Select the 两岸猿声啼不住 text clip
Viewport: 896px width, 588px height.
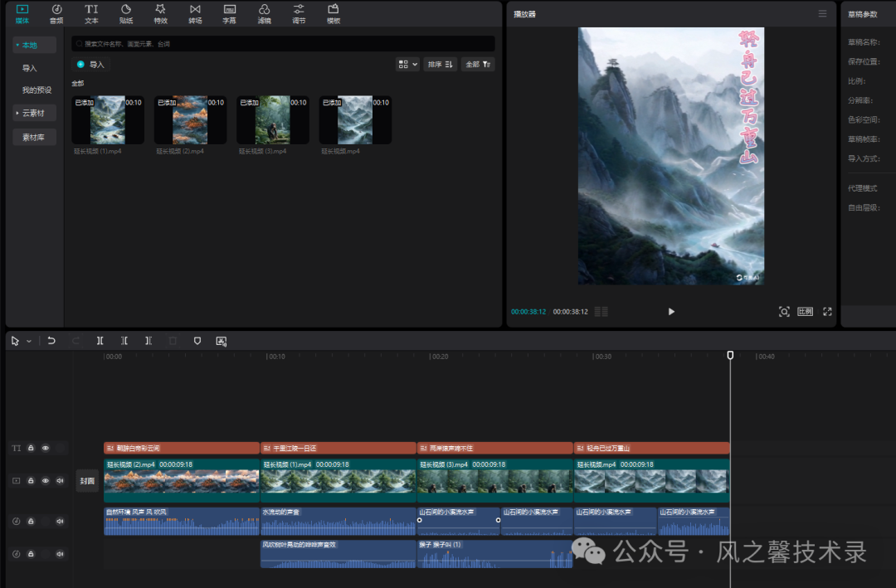click(x=494, y=448)
